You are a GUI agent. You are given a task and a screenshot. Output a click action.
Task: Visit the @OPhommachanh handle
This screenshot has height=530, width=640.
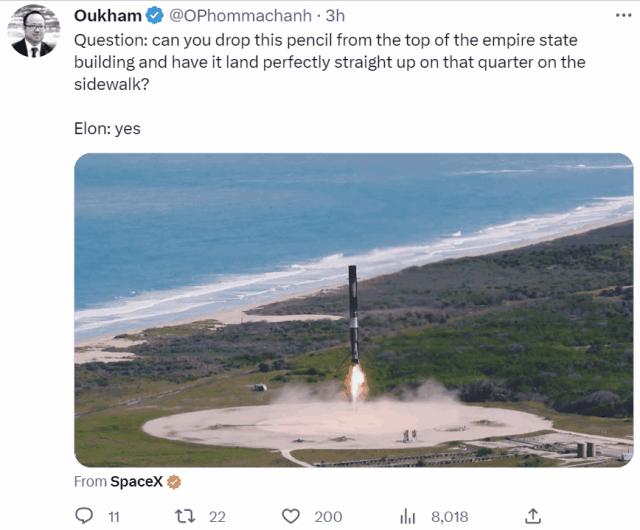coord(240,16)
